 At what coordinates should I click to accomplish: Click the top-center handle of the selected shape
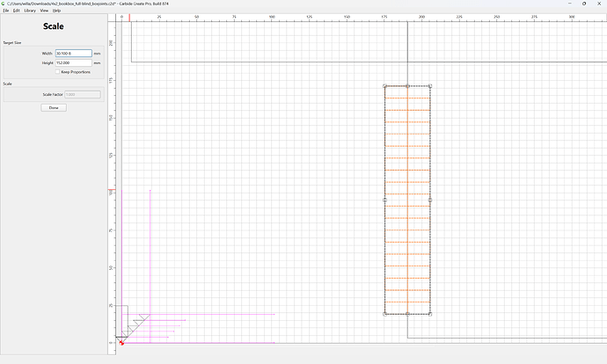click(x=407, y=86)
